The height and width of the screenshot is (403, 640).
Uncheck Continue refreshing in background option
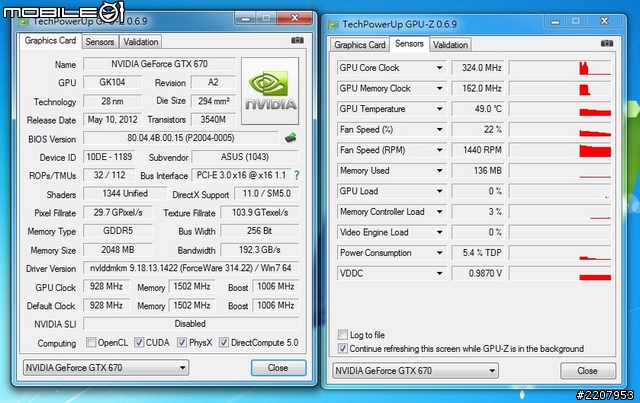pyautogui.click(x=342, y=349)
